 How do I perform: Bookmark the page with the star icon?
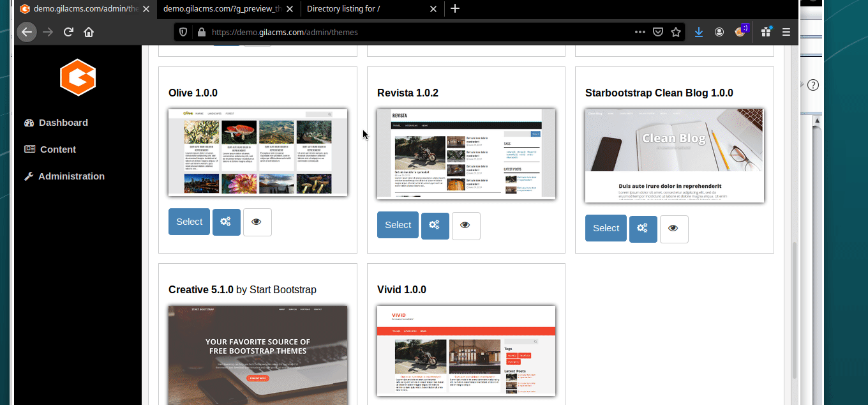pos(676,31)
